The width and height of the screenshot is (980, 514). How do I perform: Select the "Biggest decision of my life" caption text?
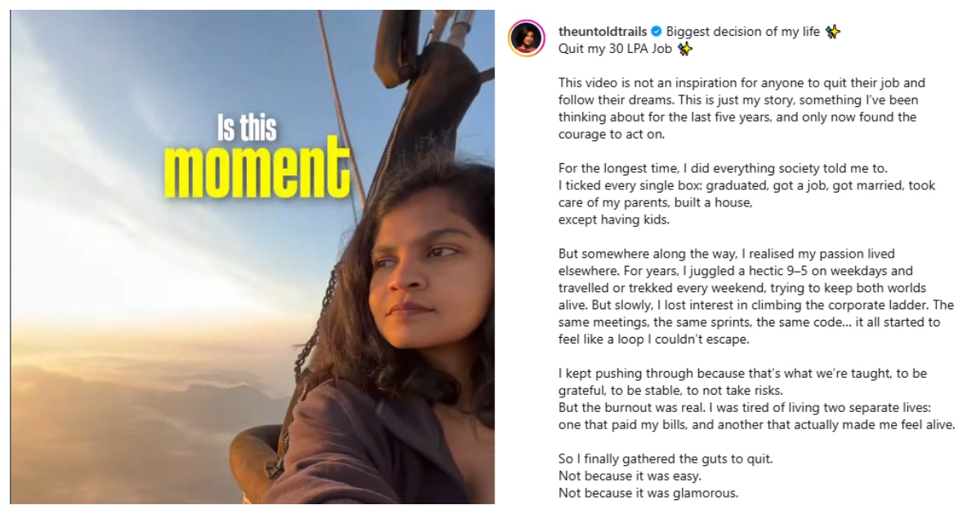[742, 32]
